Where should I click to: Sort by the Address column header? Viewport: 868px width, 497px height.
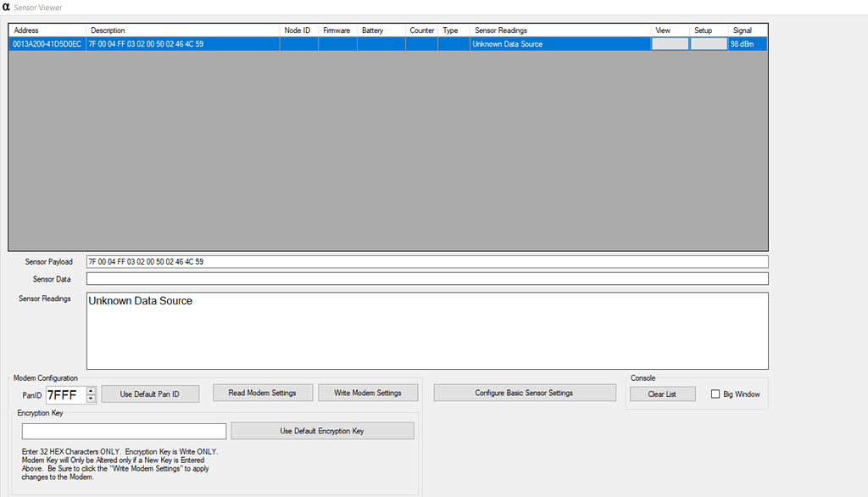[47, 31]
